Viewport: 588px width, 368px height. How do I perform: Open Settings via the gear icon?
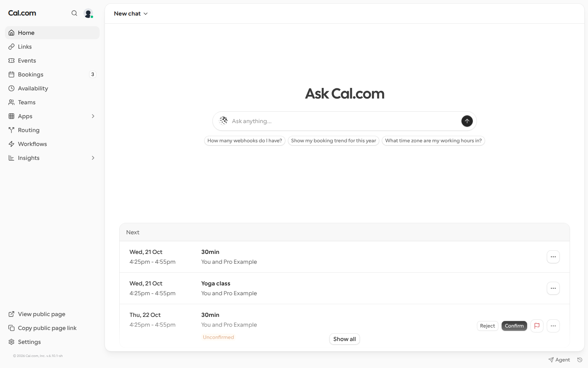pos(11,342)
